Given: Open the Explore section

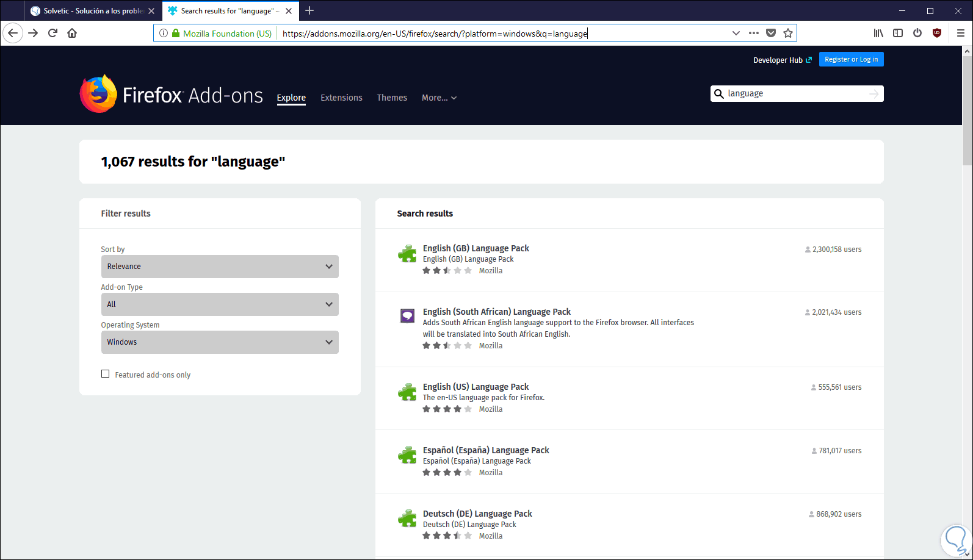Looking at the screenshot, I should [291, 98].
